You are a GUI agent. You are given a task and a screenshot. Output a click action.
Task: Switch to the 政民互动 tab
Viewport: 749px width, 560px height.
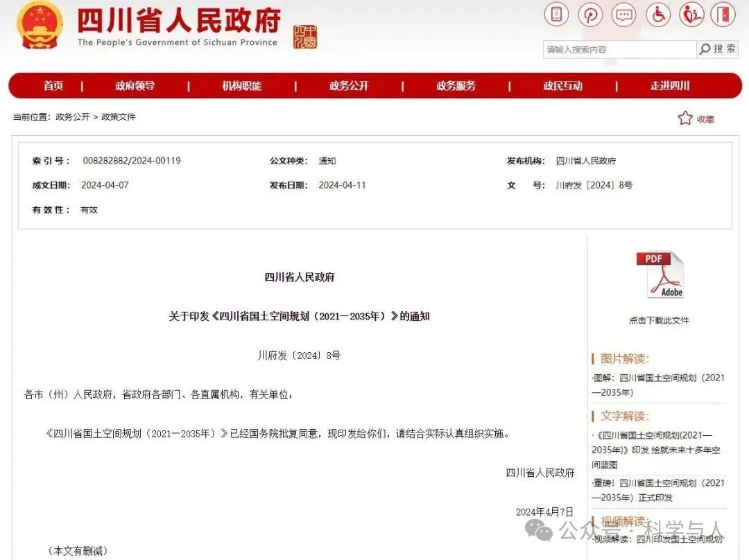pos(562,85)
